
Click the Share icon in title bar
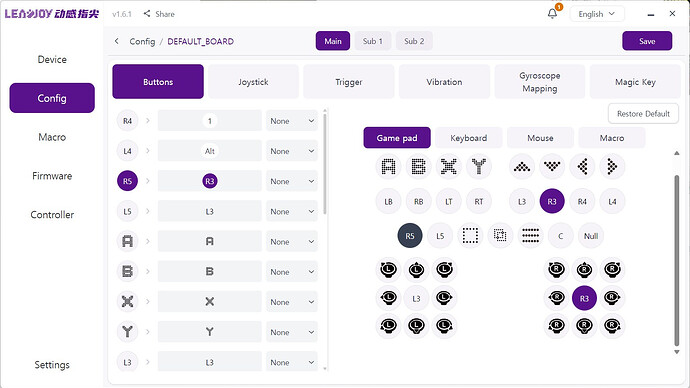tap(147, 14)
